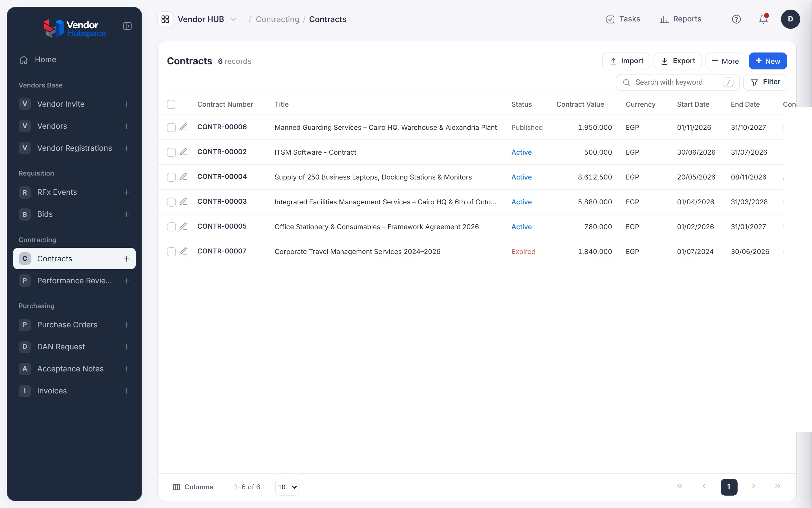Open the D user avatar menu

click(x=790, y=19)
